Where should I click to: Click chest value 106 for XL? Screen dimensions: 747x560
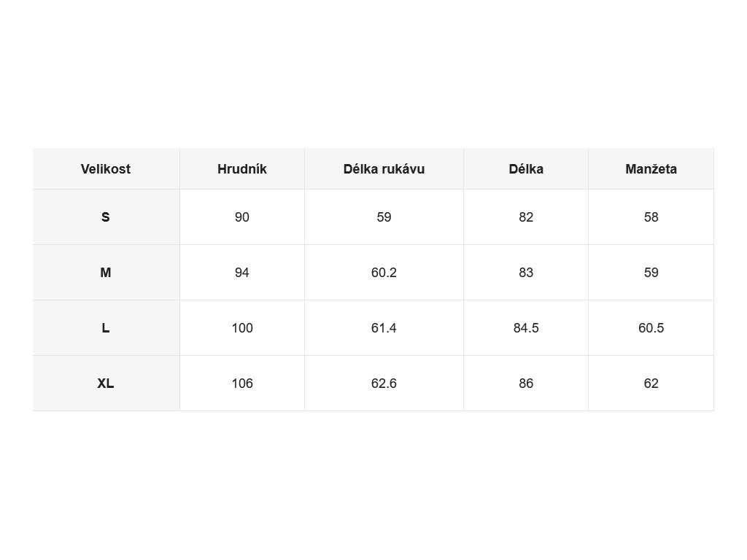coord(242,384)
